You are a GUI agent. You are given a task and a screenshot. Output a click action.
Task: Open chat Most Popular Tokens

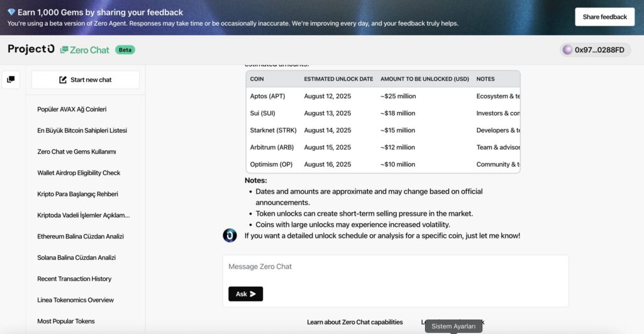[66, 321]
